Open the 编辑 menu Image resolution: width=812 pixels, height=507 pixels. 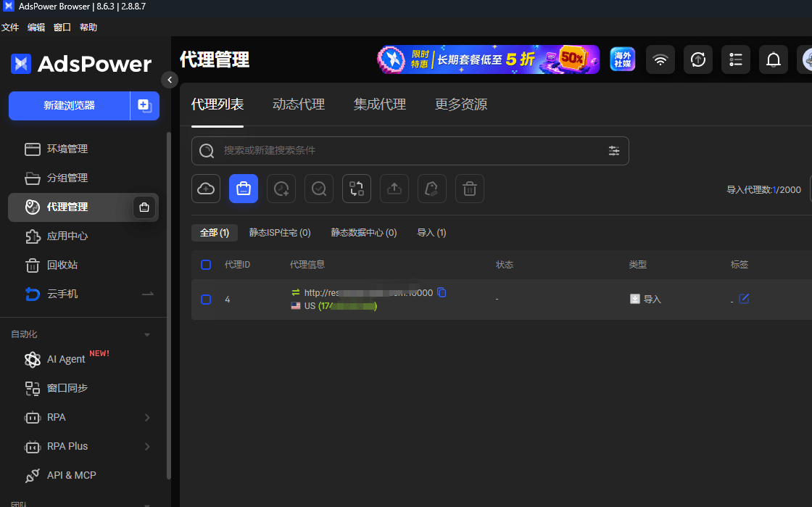pyautogui.click(x=36, y=28)
